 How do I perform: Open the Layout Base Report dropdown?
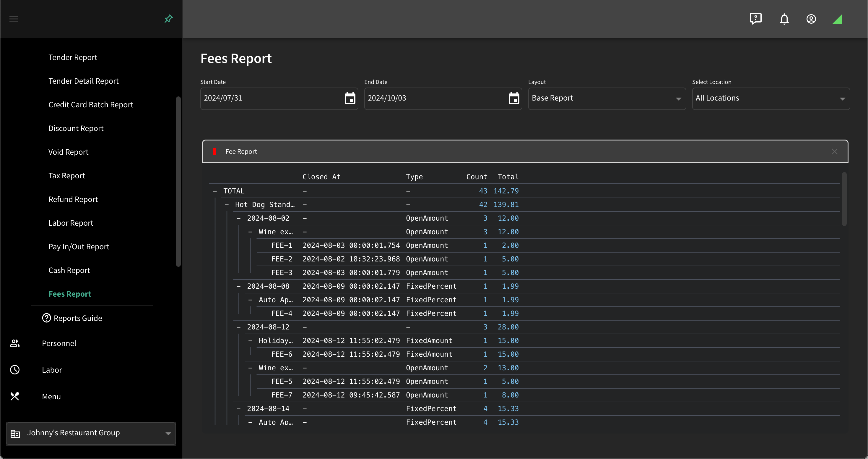(x=607, y=98)
